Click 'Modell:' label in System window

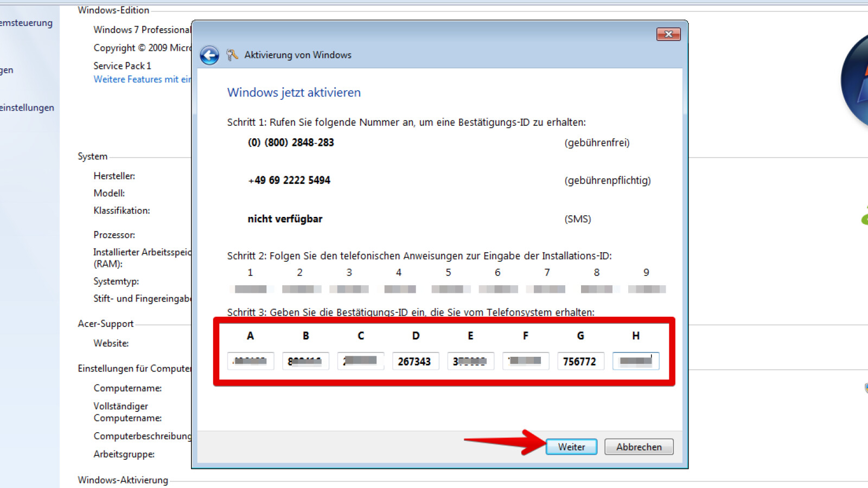pos(109,193)
